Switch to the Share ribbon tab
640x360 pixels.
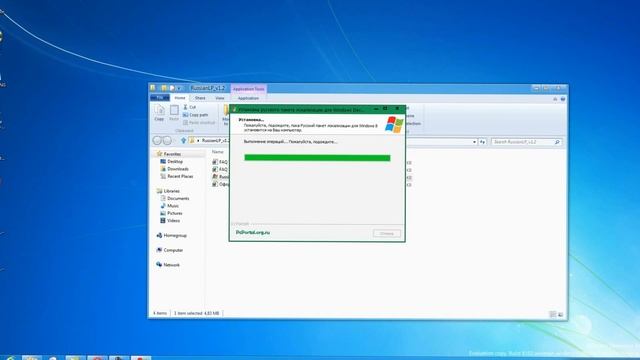200,98
